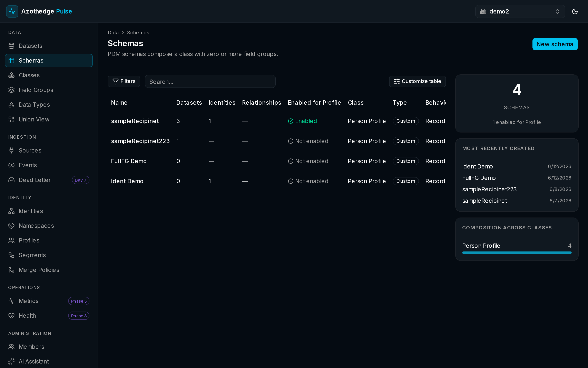Open the FullFG Demo schema in the table
This screenshot has width=588, height=368.
pyautogui.click(x=277, y=161)
